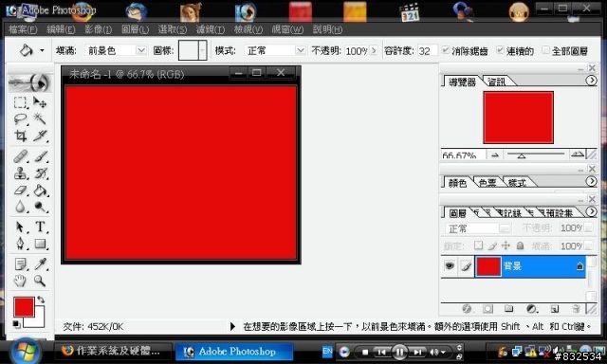Zoom out using Navigator small mountains icon
Image resolution: width=607 pixels, height=364 pixels.
495,155
